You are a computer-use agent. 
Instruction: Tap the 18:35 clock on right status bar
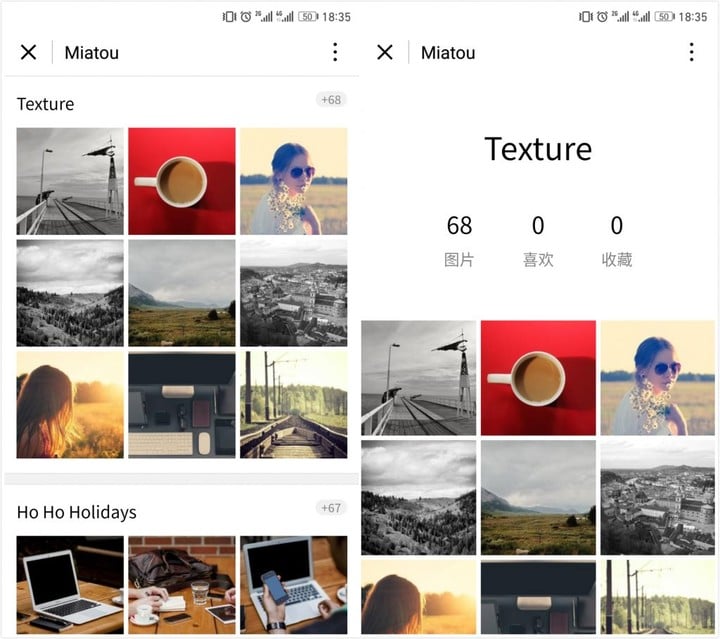693,17
